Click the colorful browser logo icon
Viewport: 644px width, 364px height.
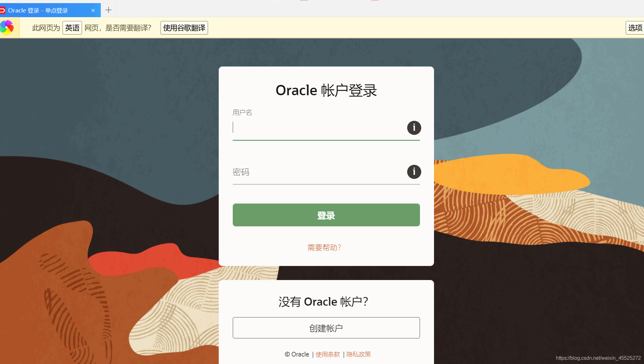tap(7, 27)
